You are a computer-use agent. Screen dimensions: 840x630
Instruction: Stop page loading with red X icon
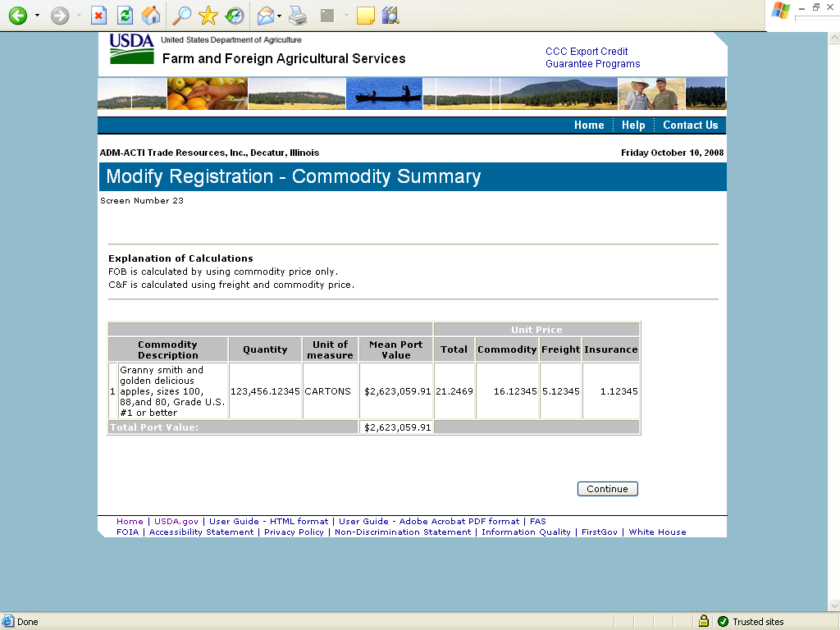98,16
